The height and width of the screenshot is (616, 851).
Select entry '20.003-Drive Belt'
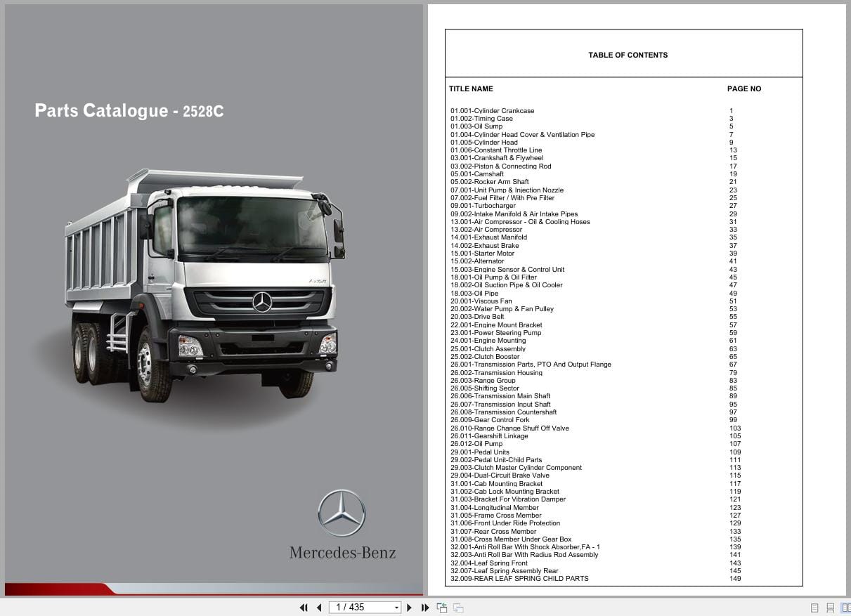click(478, 317)
